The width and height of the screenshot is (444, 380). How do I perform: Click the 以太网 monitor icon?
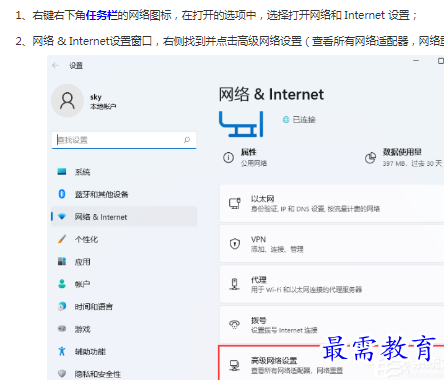tap(235, 203)
